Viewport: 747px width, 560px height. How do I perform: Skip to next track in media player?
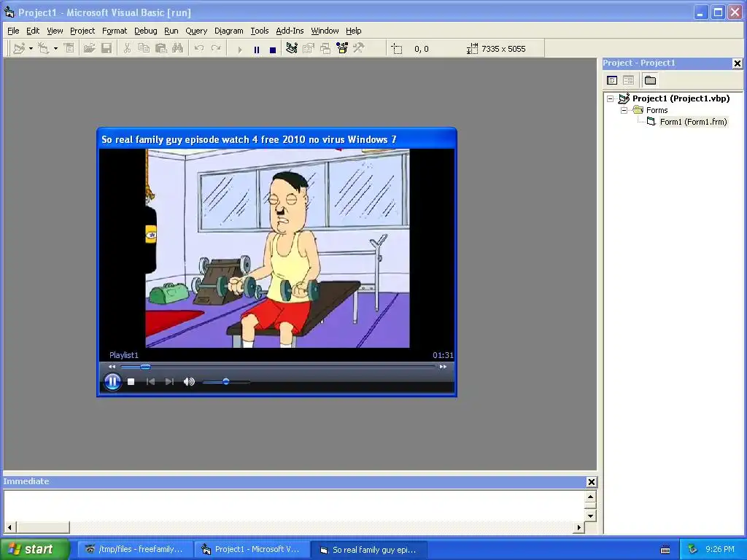pos(169,381)
